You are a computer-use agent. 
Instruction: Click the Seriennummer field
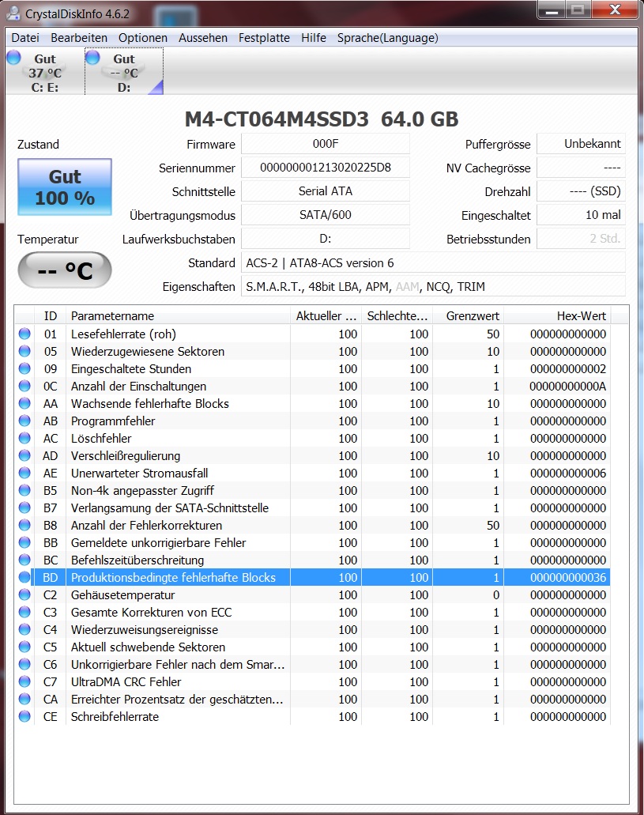tap(326, 168)
